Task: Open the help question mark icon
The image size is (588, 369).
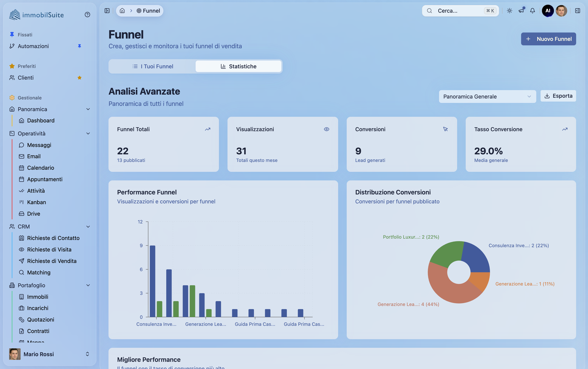Action: (87, 15)
